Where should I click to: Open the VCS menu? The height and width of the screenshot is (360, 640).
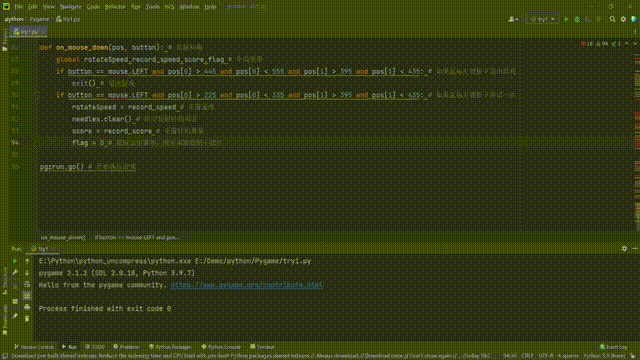pyautogui.click(x=169, y=7)
